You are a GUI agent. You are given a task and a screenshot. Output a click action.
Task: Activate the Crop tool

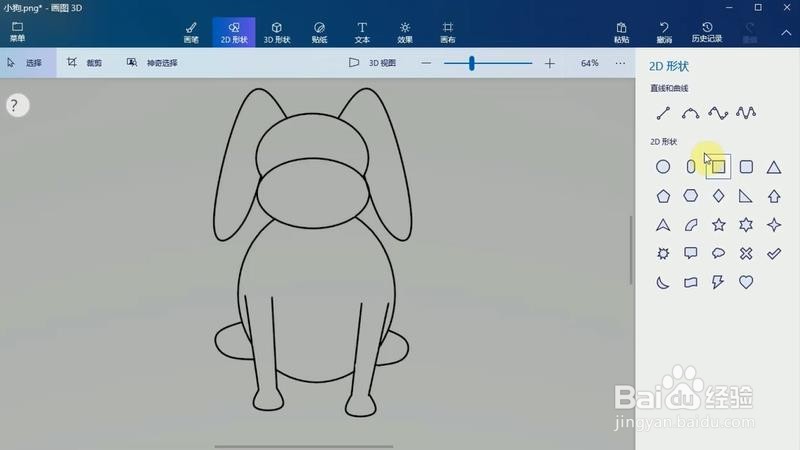point(85,63)
